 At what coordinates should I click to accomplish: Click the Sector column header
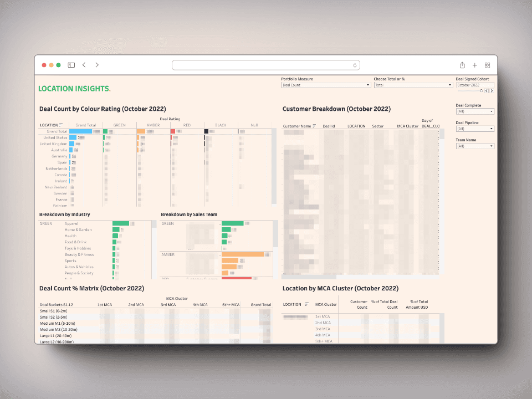[377, 126]
